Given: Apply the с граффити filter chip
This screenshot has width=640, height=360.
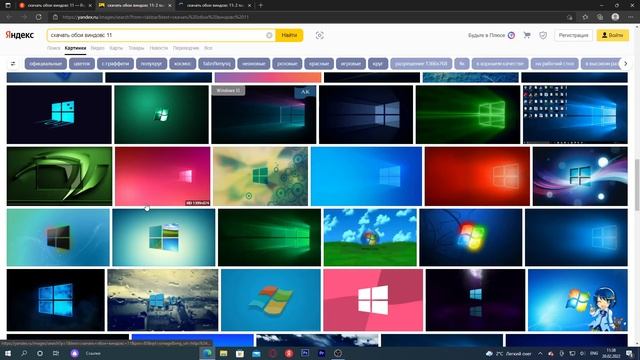Looking at the screenshot, I should (115, 64).
